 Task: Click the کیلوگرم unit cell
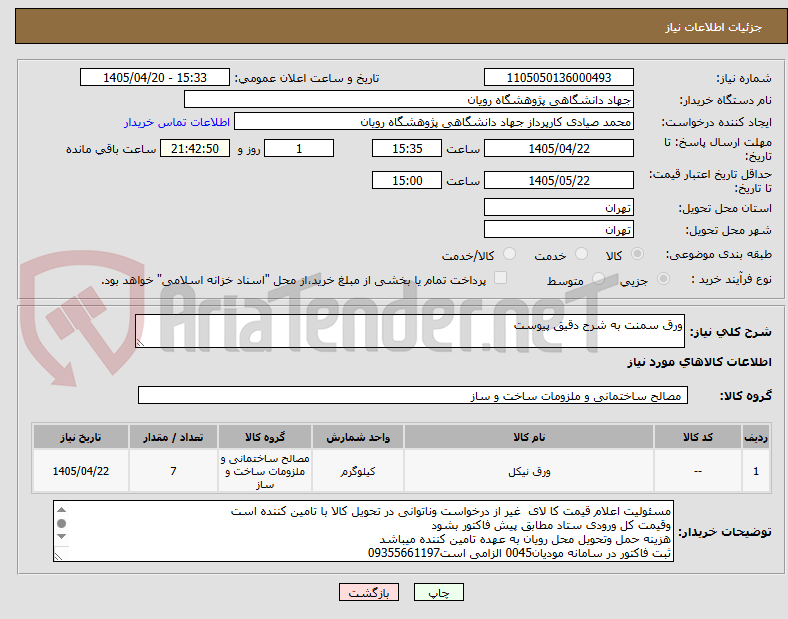point(358,471)
